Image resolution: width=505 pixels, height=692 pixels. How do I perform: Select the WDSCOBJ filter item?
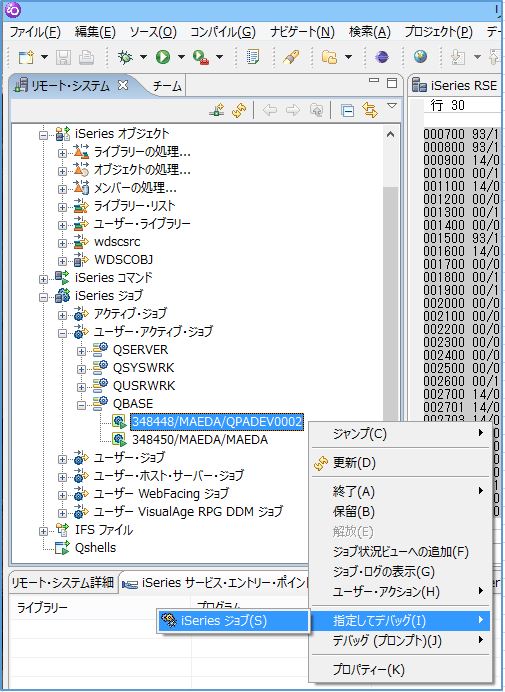click(x=124, y=260)
